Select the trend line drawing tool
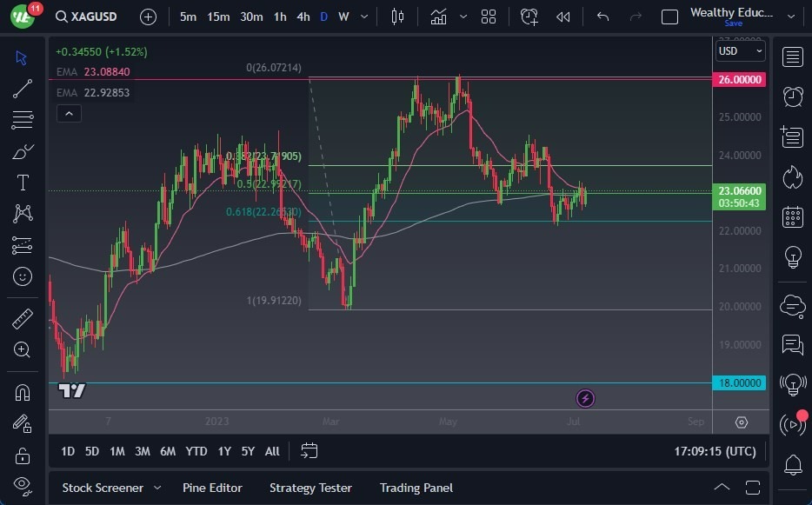812x505 pixels. [x=23, y=89]
